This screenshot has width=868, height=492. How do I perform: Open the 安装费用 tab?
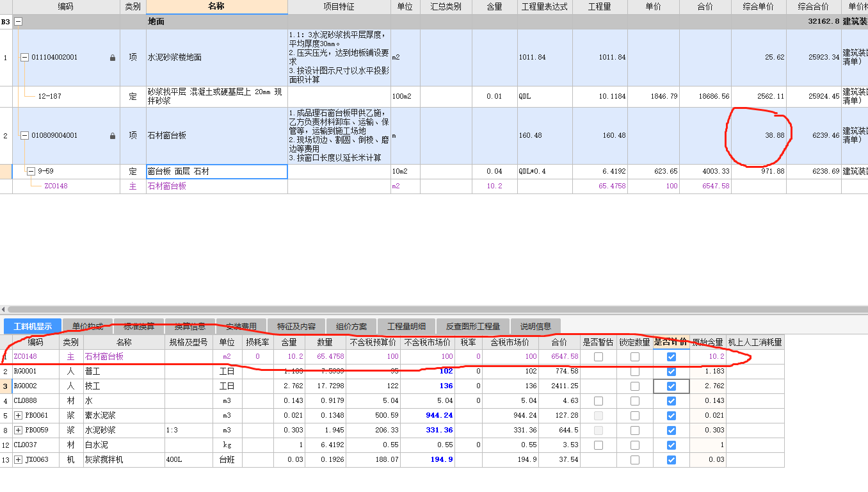241,327
